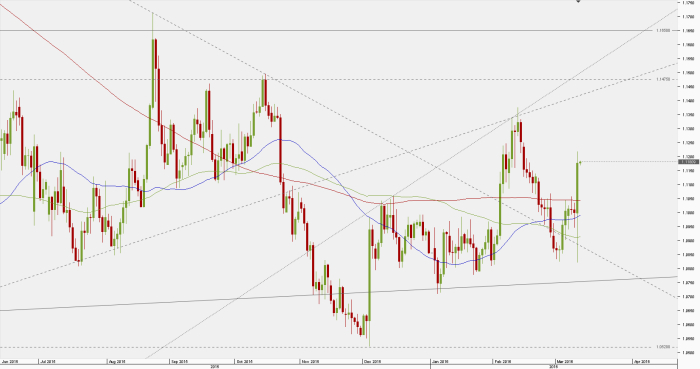Select the bottom dashed level label near 1.0520
The image size is (700, 369).
(663, 347)
